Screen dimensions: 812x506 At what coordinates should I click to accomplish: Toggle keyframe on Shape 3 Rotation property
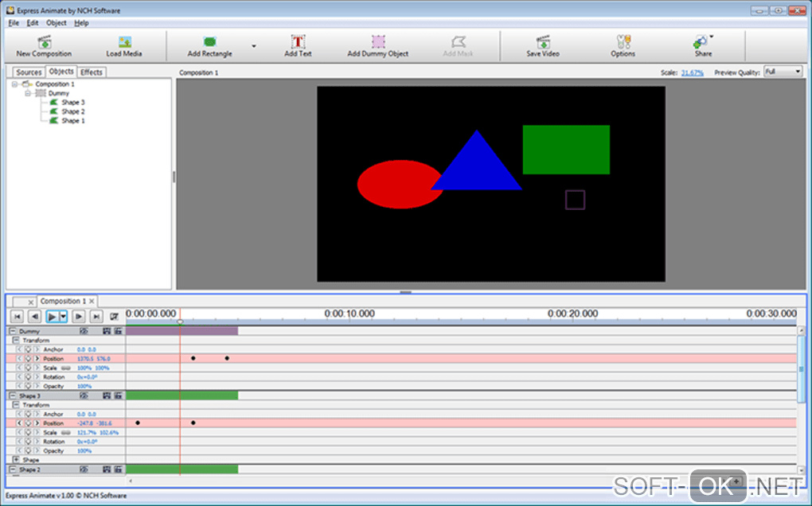28,442
